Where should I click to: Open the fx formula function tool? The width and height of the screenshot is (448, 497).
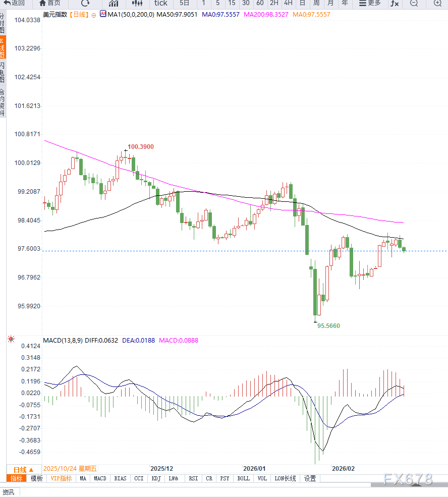coord(395,3)
